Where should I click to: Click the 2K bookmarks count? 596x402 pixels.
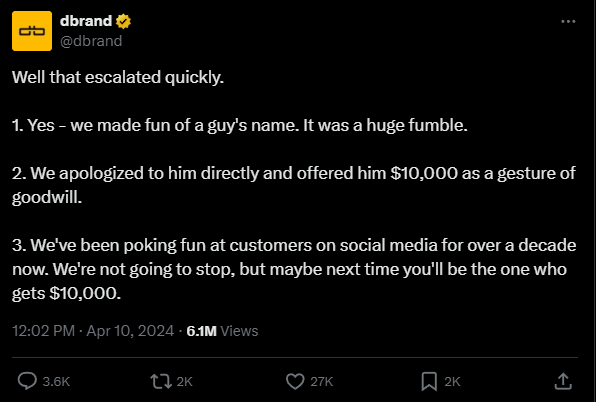pos(452,381)
